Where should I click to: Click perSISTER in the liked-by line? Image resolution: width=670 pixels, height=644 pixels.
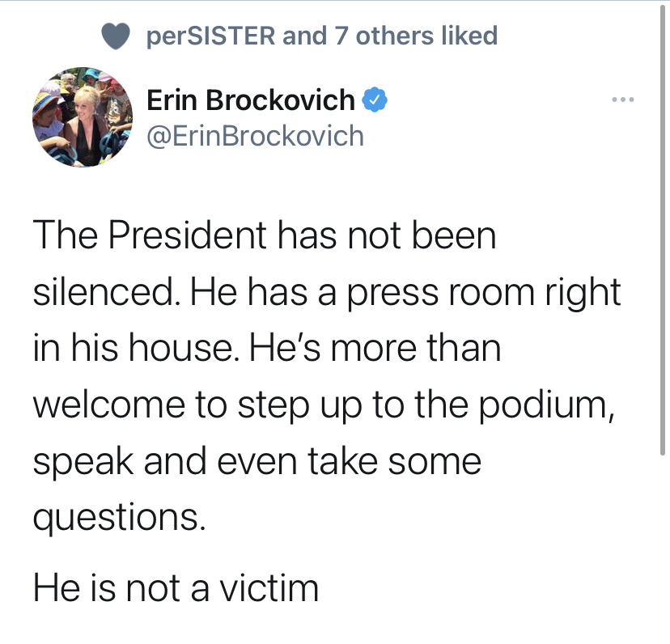210,36
